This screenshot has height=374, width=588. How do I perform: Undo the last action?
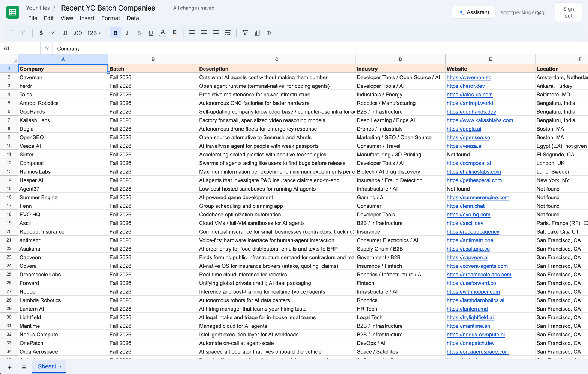pyautogui.click(x=12, y=33)
